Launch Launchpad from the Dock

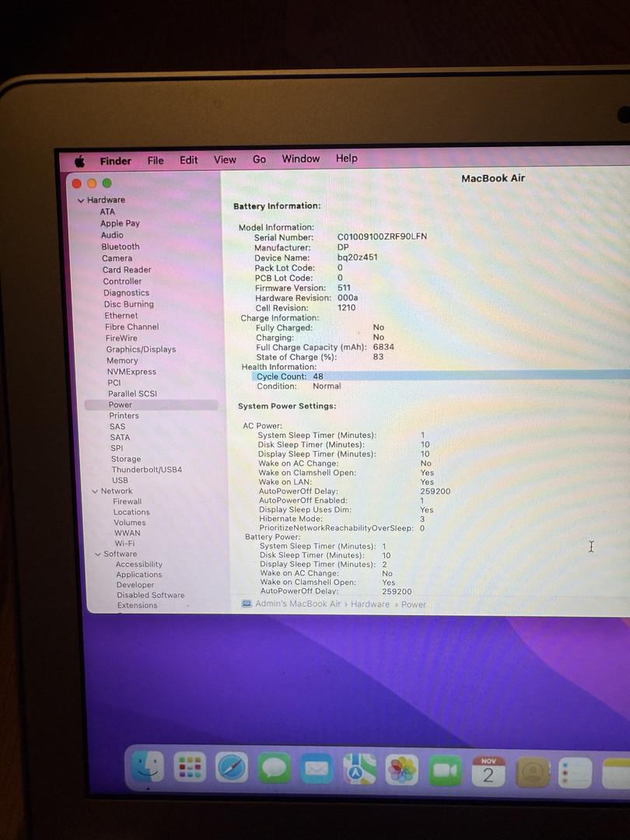[190, 768]
